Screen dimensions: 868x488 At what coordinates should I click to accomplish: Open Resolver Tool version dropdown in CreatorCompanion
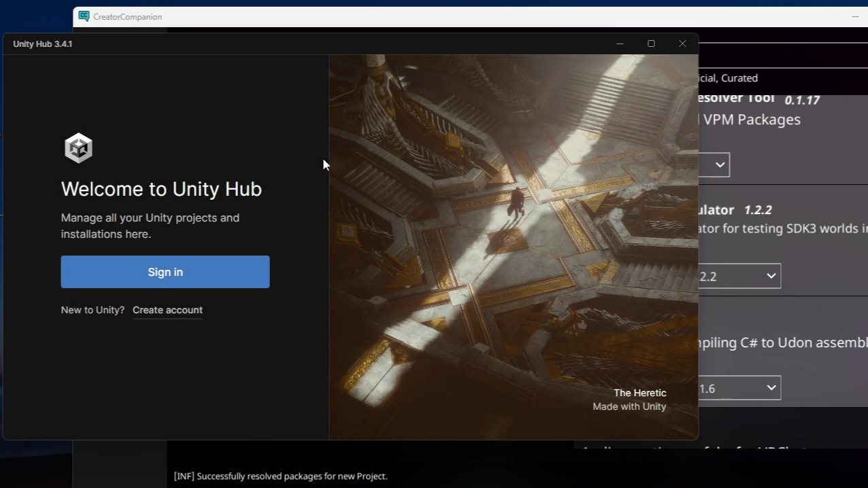click(x=714, y=164)
